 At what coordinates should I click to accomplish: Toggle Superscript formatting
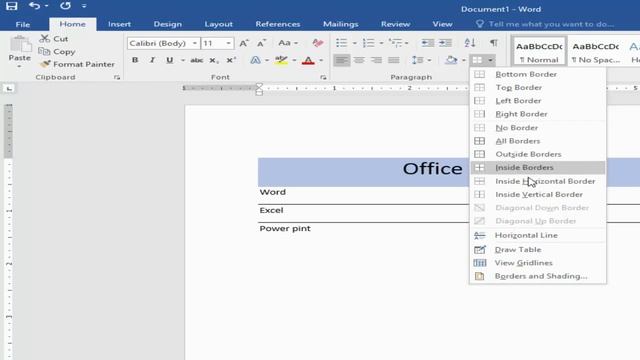[231, 60]
